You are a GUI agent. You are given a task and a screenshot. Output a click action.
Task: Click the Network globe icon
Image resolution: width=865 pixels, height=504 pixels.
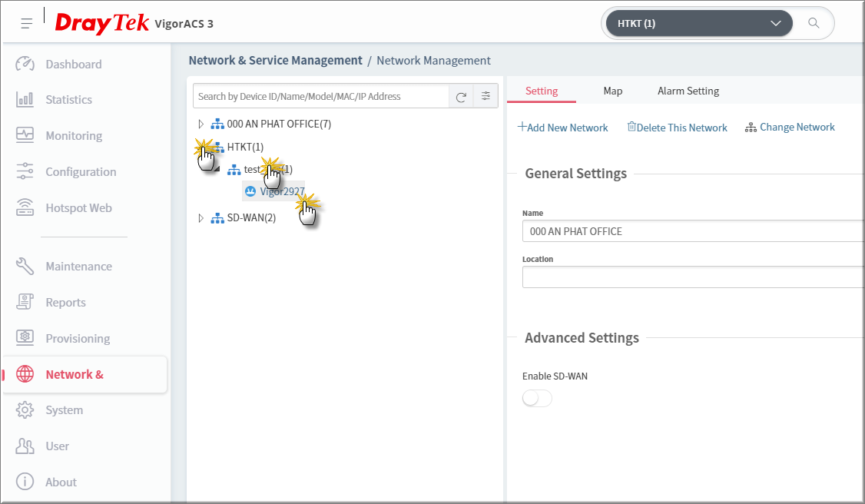tap(25, 374)
